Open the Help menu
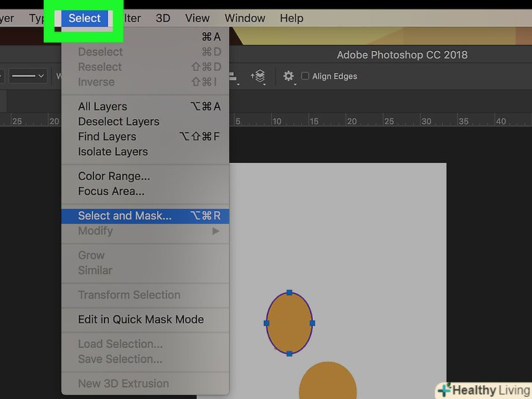Viewport: 532px width, 399px height. 292,18
